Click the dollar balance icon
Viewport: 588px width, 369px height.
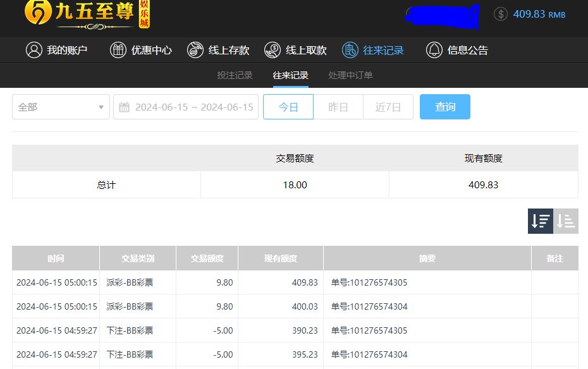point(501,14)
